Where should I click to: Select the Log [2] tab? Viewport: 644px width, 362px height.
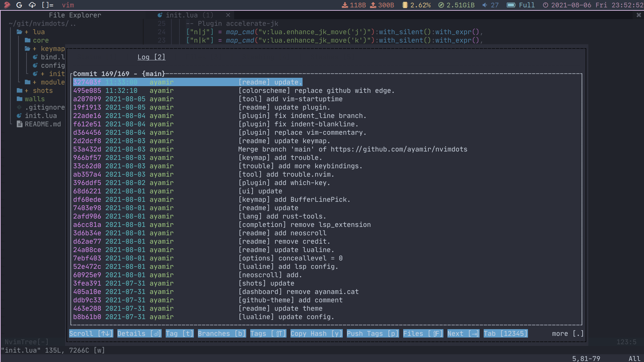coord(151,57)
